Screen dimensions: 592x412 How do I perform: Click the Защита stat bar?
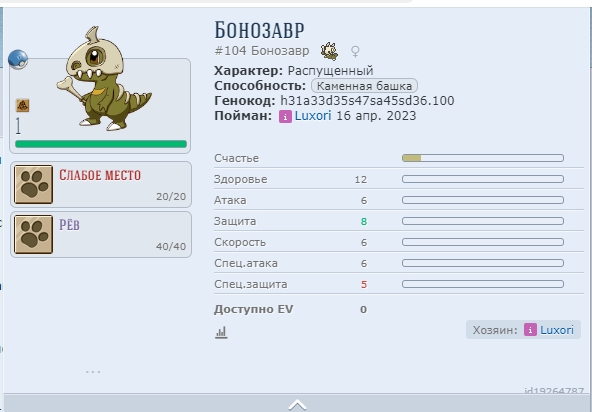(x=483, y=221)
